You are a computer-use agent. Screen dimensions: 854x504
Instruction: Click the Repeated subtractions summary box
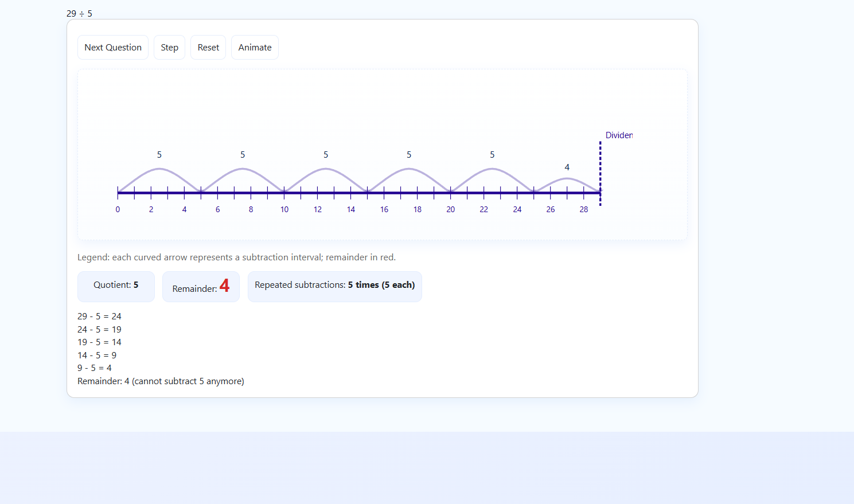334,286
